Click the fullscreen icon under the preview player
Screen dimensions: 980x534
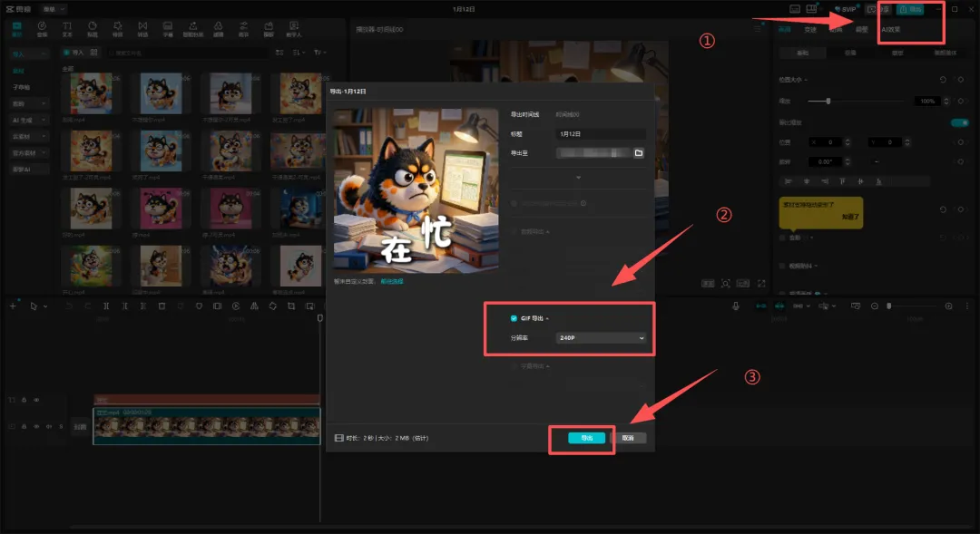tap(761, 284)
